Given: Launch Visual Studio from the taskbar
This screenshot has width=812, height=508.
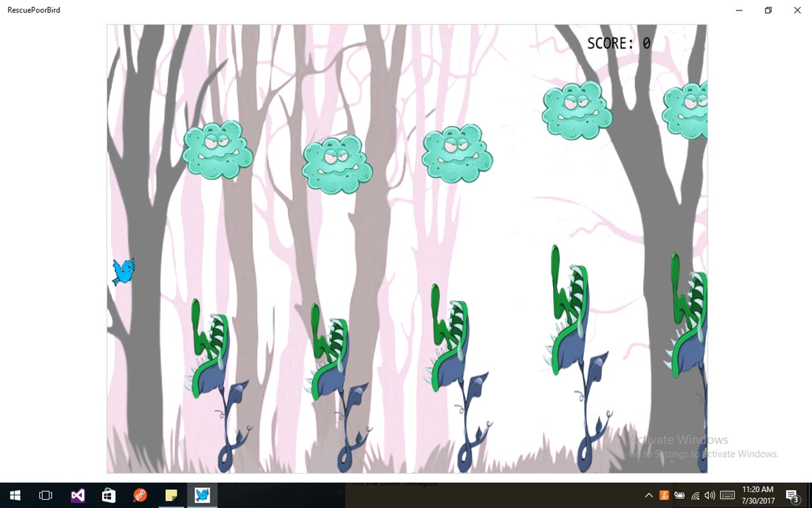Looking at the screenshot, I should click(x=77, y=495).
